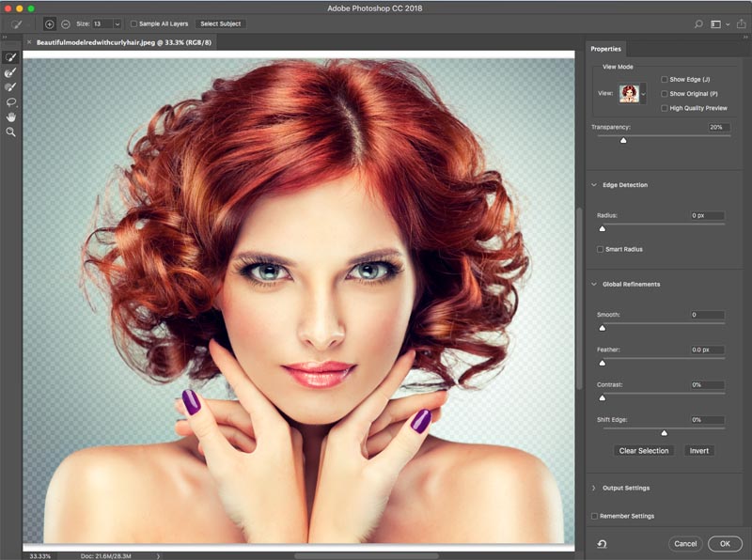Choose the Zoom tool magnifier
This screenshot has width=752, height=560.
click(x=11, y=132)
